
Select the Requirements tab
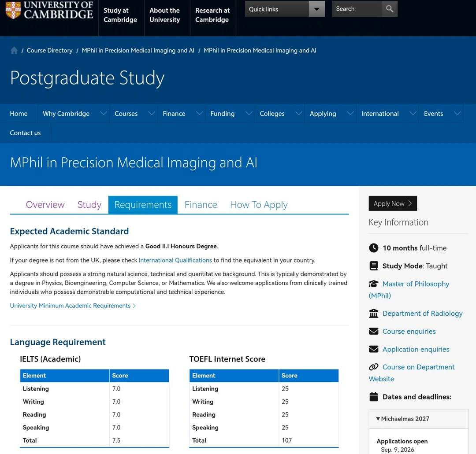tap(143, 205)
